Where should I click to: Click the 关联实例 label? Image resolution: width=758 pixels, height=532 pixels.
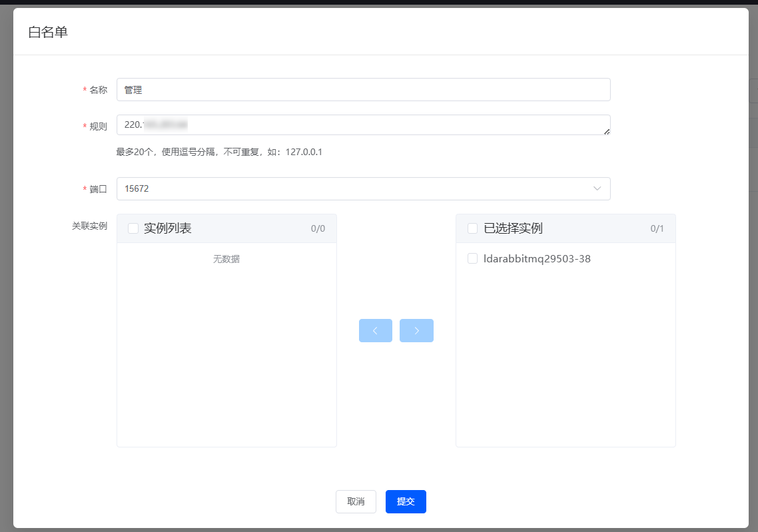(89, 226)
